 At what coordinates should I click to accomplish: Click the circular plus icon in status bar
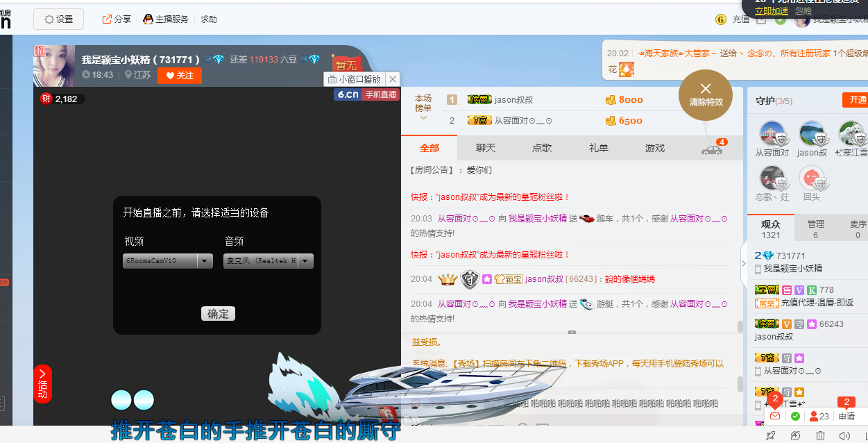pos(795,435)
